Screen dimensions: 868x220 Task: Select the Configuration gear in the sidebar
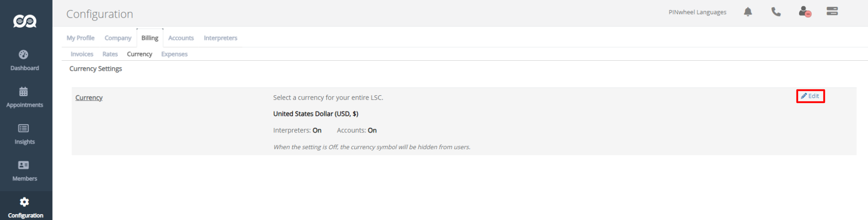[x=24, y=202]
